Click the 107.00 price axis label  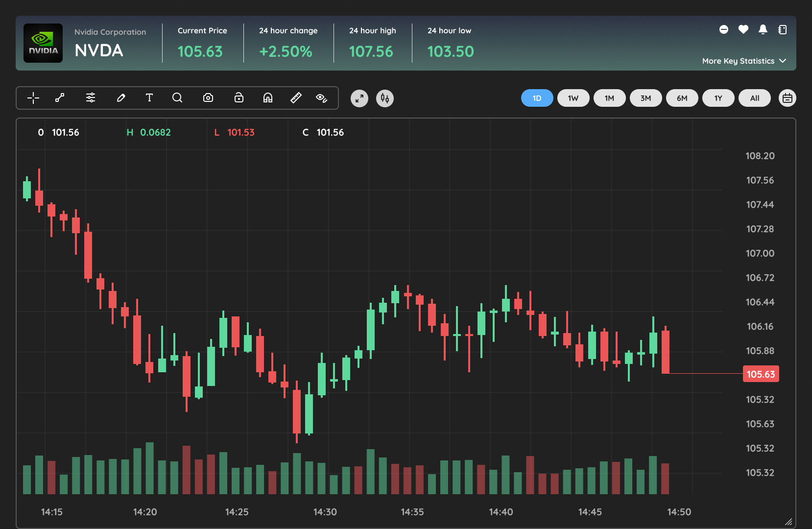[x=760, y=253]
